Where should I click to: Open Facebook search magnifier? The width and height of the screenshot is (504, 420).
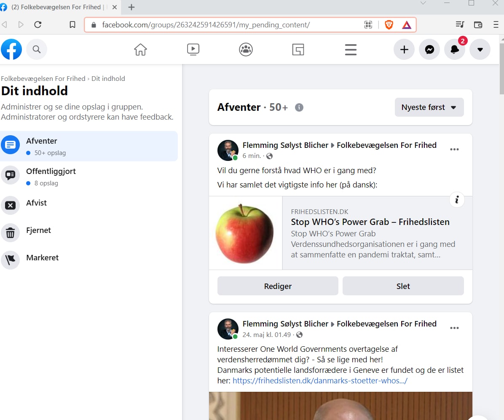click(x=37, y=49)
